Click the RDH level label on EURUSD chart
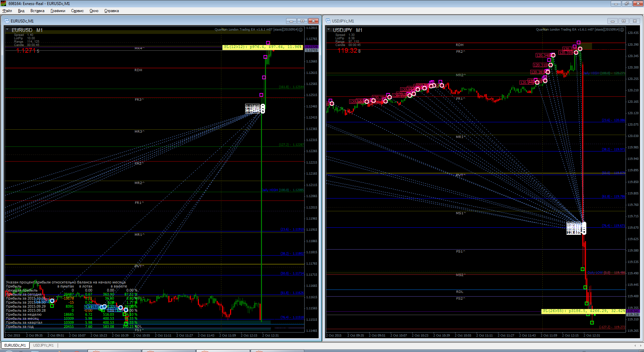644x352 pixels. click(138, 70)
